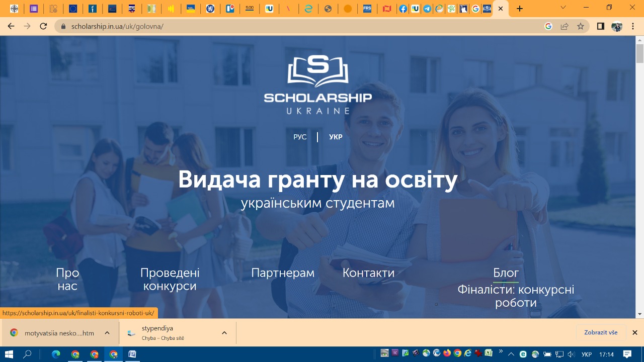
Task: Open the new tab with plus button
Action: 520,9
